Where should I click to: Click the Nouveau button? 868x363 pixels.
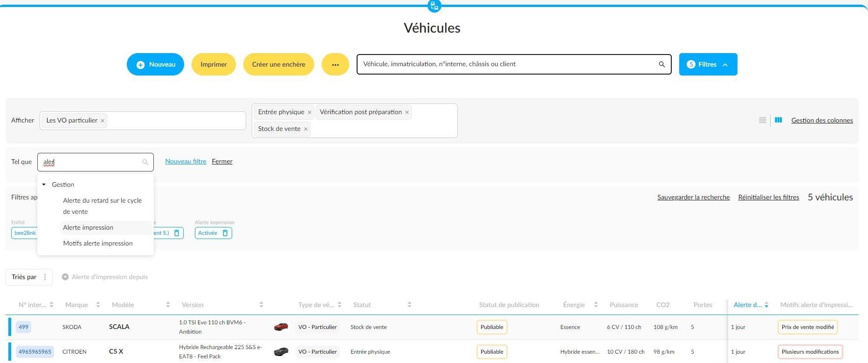tap(155, 64)
